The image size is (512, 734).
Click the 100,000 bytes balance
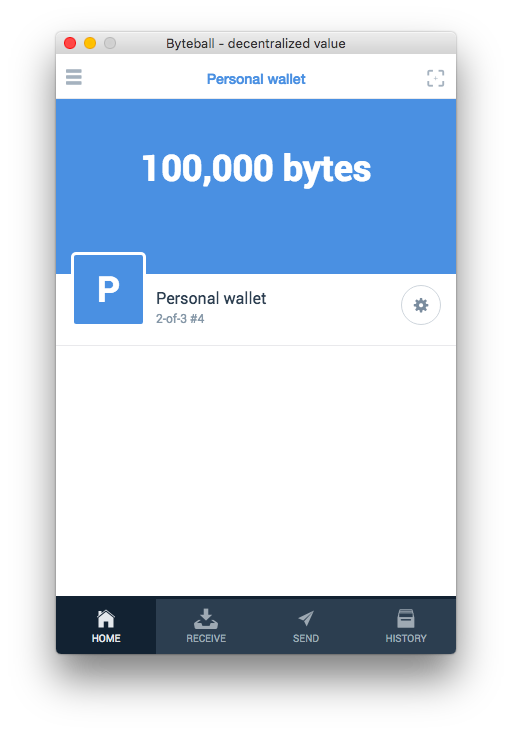(x=256, y=169)
